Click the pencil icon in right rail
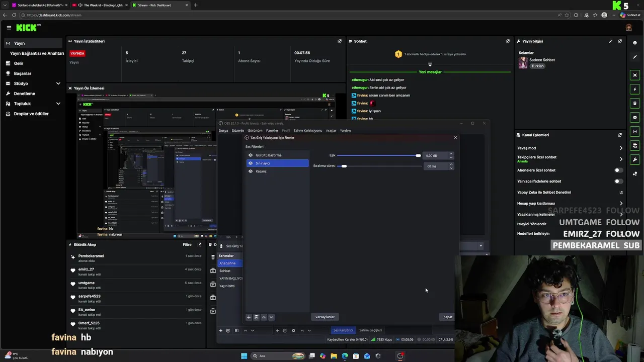The height and width of the screenshot is (362, 644). [635, 57]
